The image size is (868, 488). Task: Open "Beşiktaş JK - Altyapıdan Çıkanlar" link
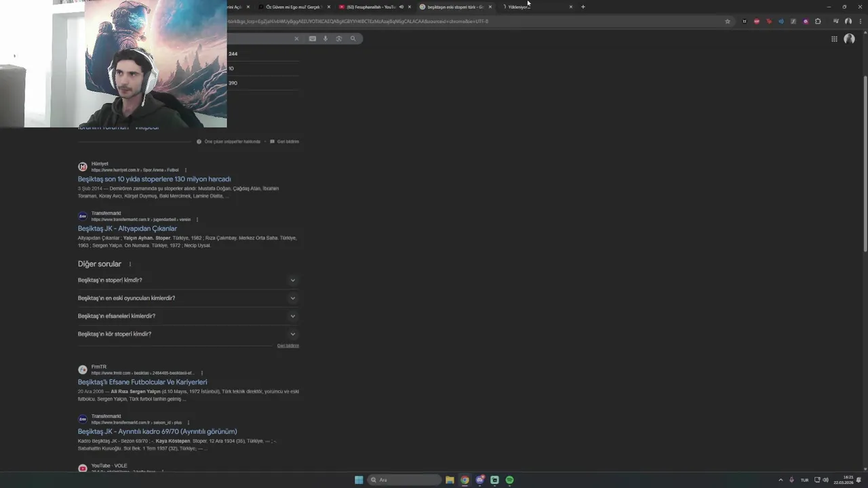(127, 228)
